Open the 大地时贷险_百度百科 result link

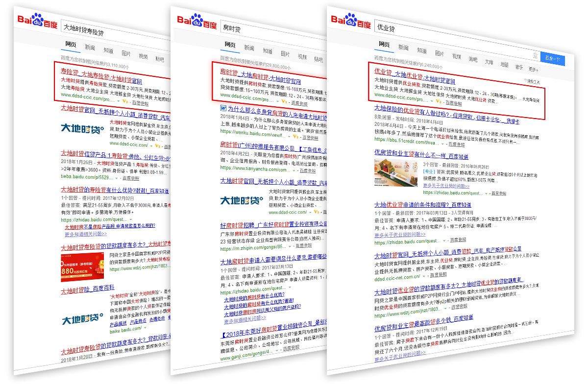[87, 288]
